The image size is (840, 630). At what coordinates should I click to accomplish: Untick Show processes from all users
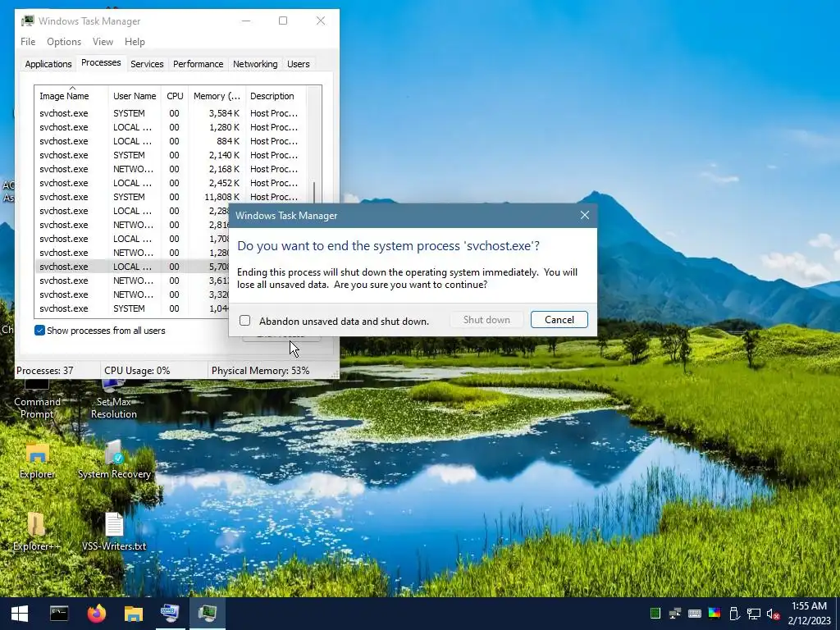(39, 331)
